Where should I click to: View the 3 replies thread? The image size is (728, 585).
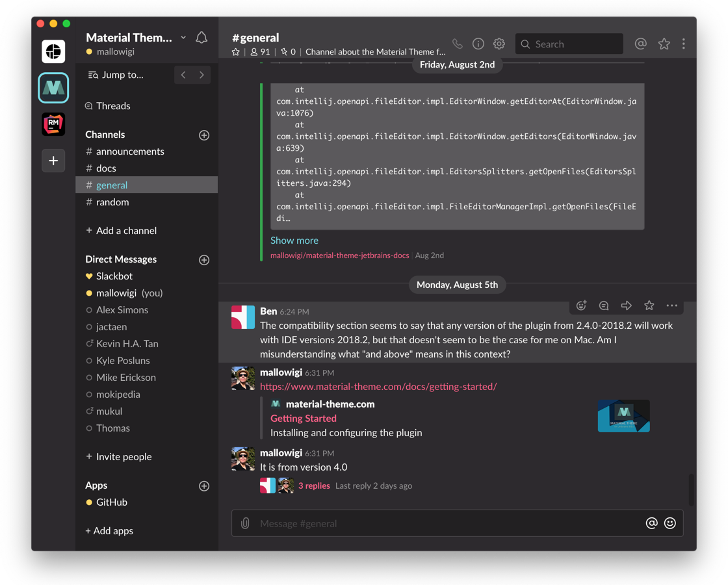(314, 486)
